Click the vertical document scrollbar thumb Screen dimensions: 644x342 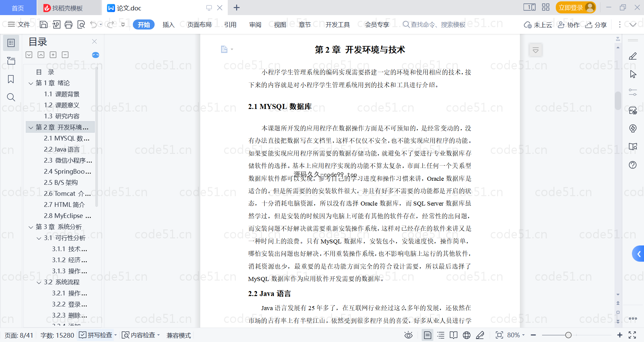click(x=618, y=101)
